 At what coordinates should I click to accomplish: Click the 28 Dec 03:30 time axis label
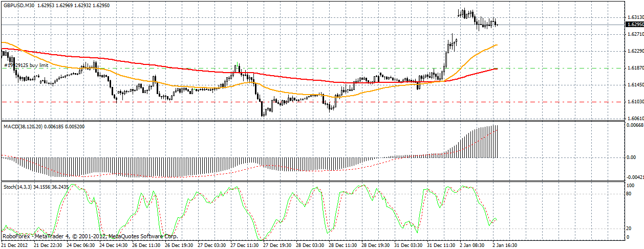[x=311, y=245]
